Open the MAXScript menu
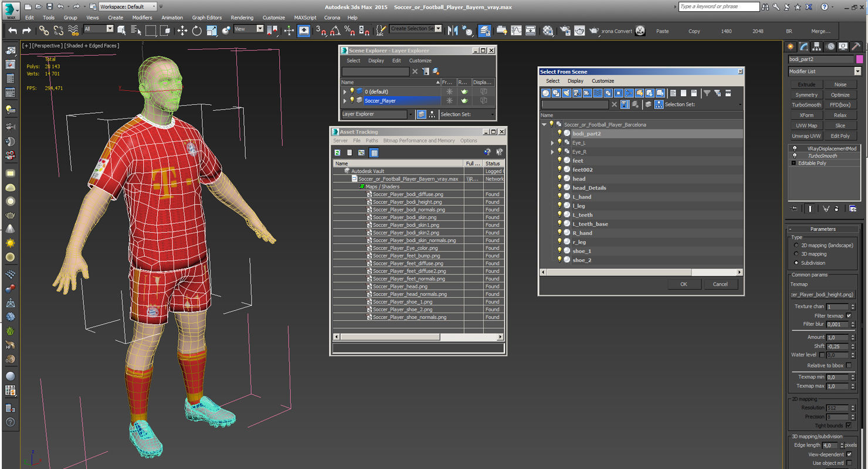Viewport: 868px width, 469px height. point(305,18)
